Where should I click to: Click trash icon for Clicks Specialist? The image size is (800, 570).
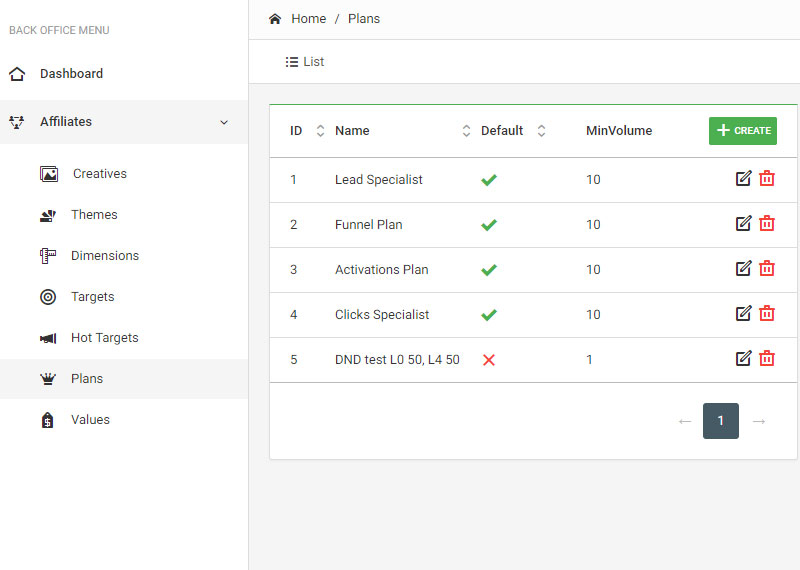767,314
